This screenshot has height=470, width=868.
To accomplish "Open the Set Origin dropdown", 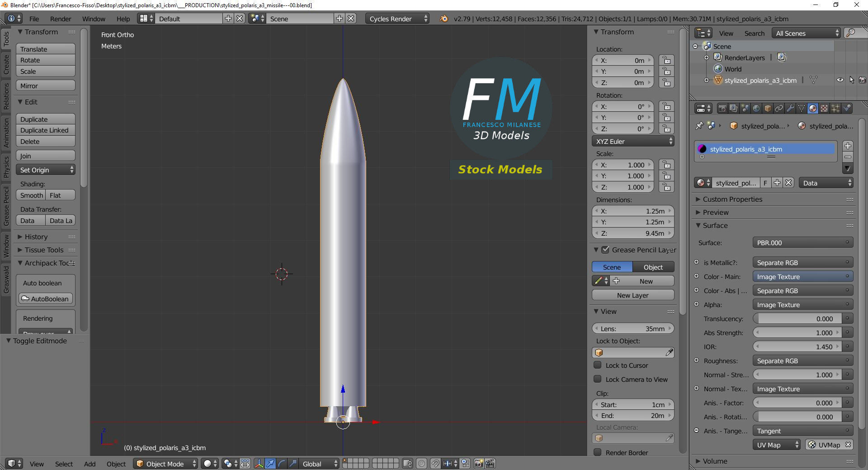I will tap(46, 170).
